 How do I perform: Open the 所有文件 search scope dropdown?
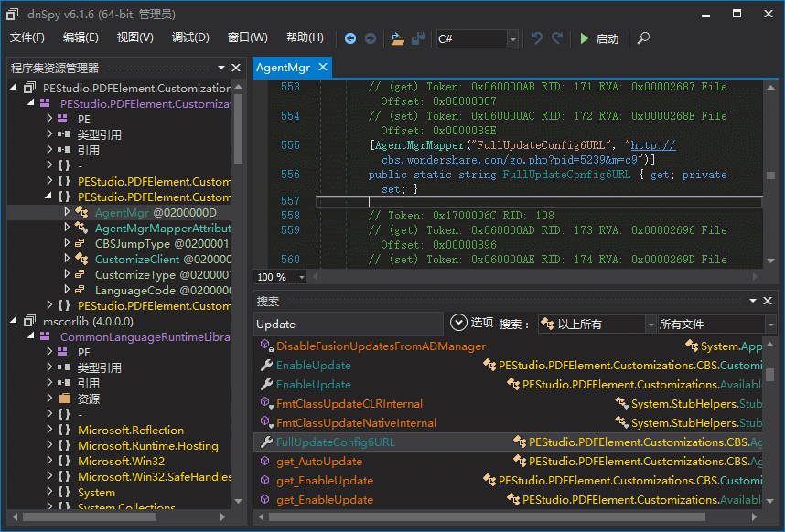pyautogui.click(x=770, y=325)
